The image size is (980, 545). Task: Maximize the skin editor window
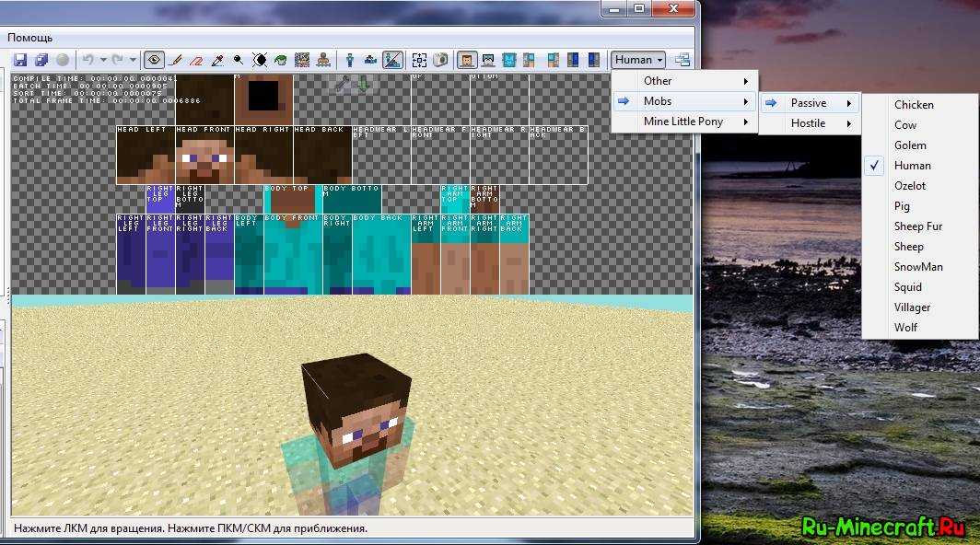click(x=639, y=9)
